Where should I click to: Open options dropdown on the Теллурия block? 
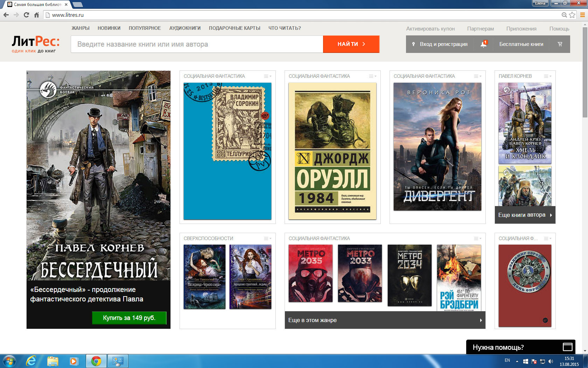pyautogui.click(x=267, y=76)
